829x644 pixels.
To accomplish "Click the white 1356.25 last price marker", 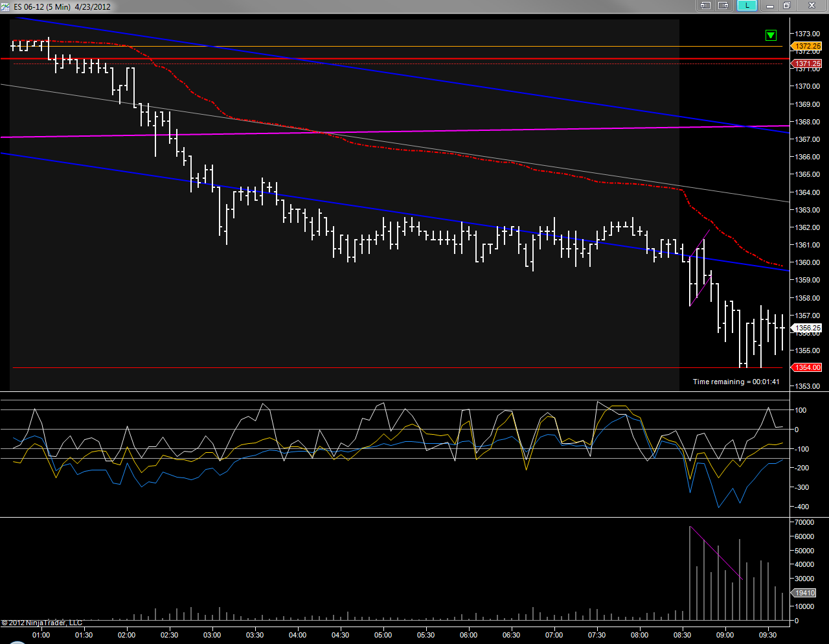I will coord(807,328).
